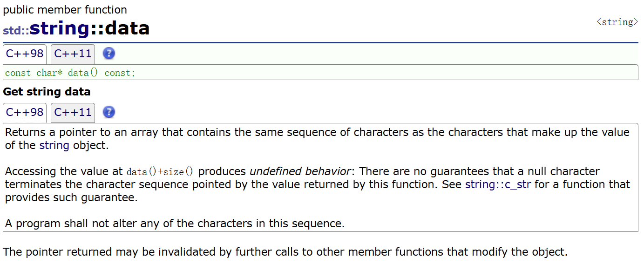Switch to the C++11 tab above the description
Viewport: 644px width, 271px height.
(73, 113)
